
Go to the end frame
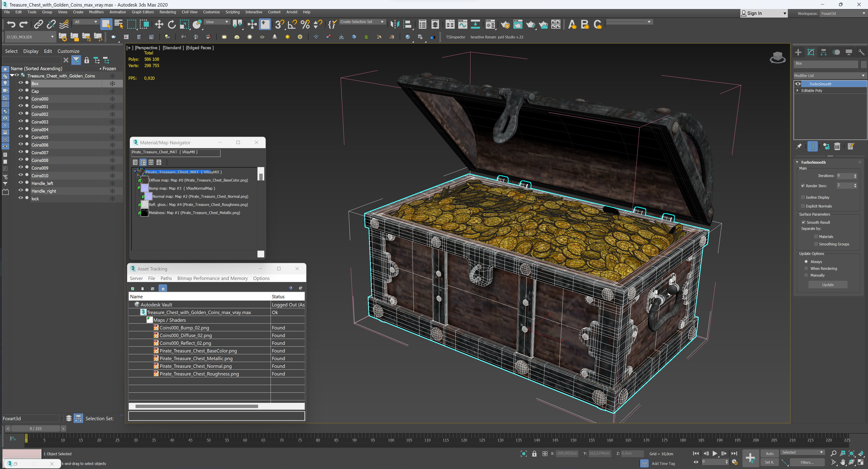coord(734,453)
